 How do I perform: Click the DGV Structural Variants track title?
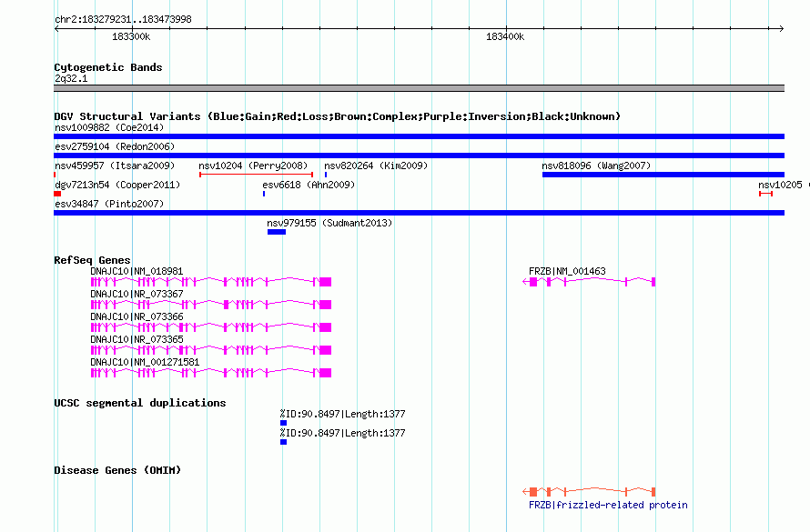[338, 116]
